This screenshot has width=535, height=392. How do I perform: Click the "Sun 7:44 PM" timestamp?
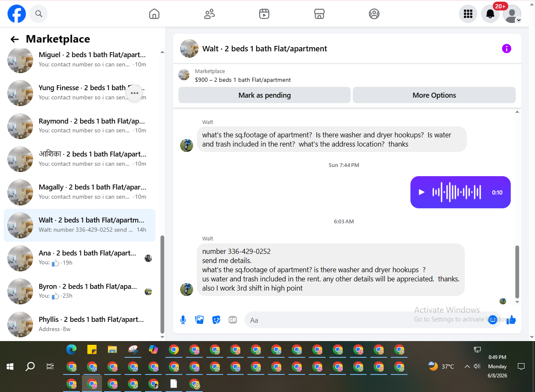344,165
